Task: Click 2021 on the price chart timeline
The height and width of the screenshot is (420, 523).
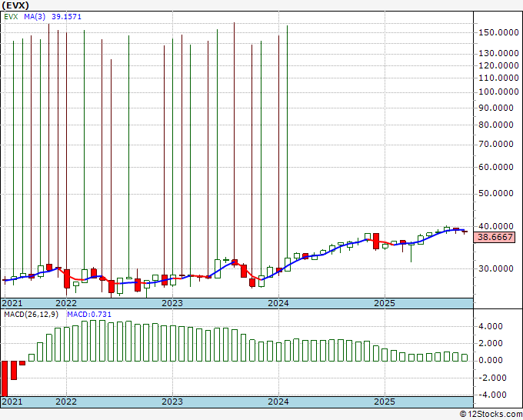Action: [12, 303]
